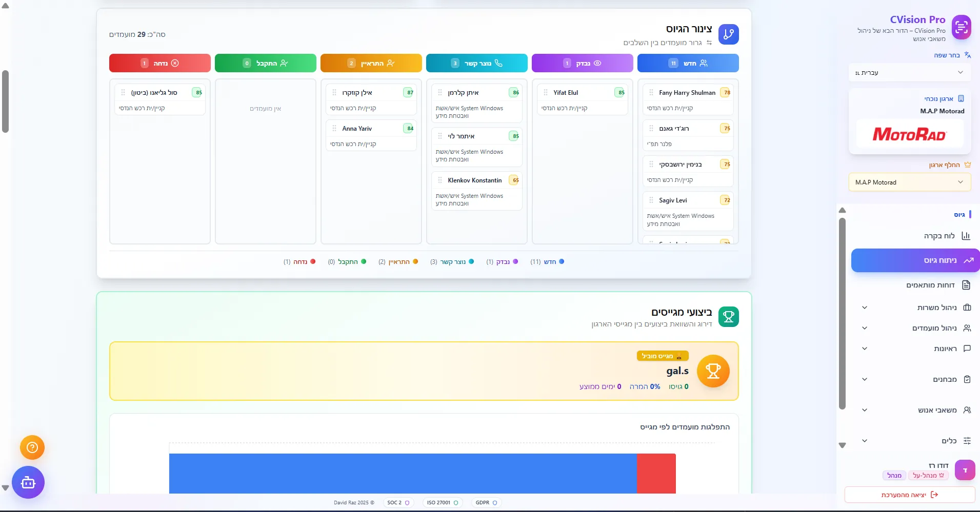Screen dimensions: 980x512
Task: Click the clipboard icon for מבחנים
Action: point(967,379)
